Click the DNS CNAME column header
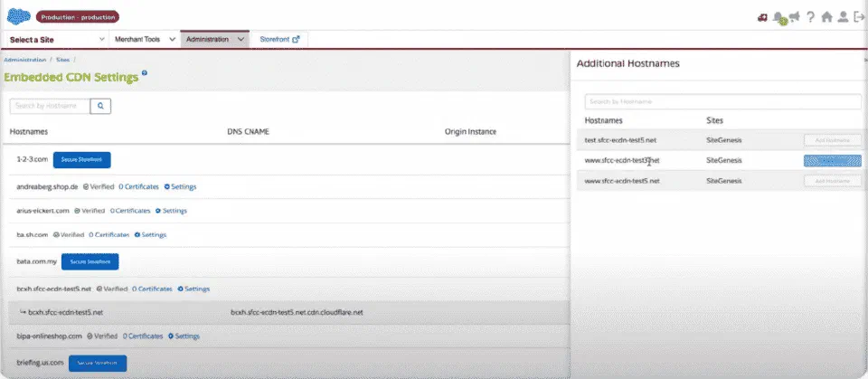 (248, 132)
